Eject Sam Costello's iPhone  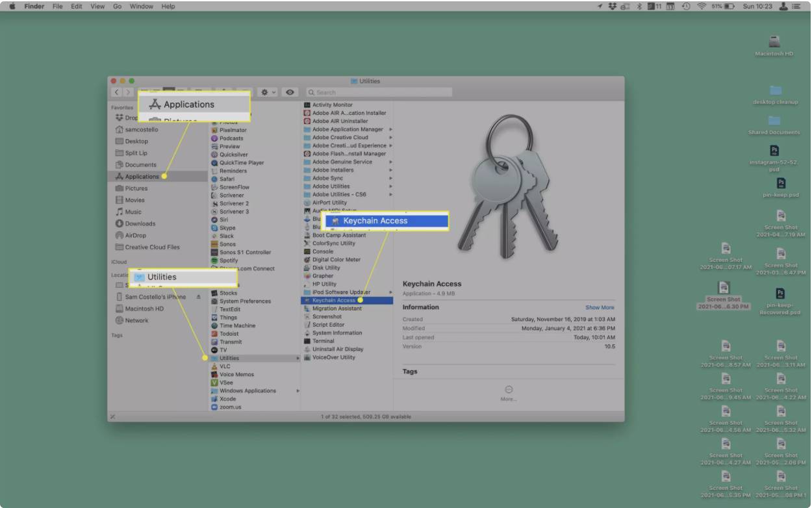click(198, 297)
